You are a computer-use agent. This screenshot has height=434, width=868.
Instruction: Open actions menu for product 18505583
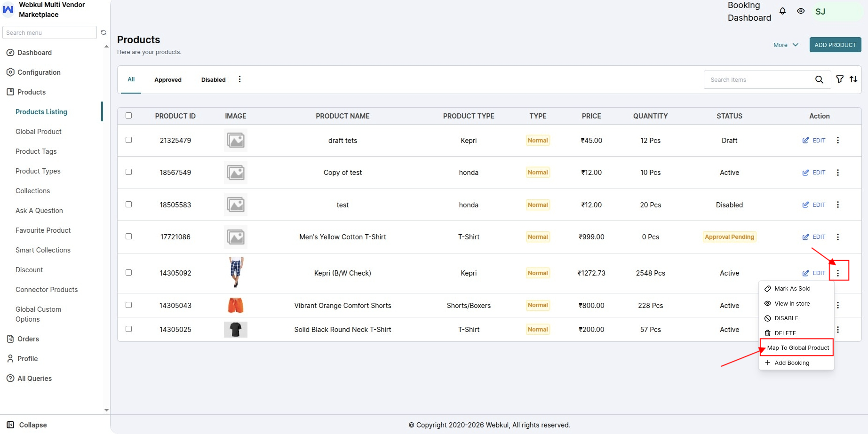coord(838,205)
